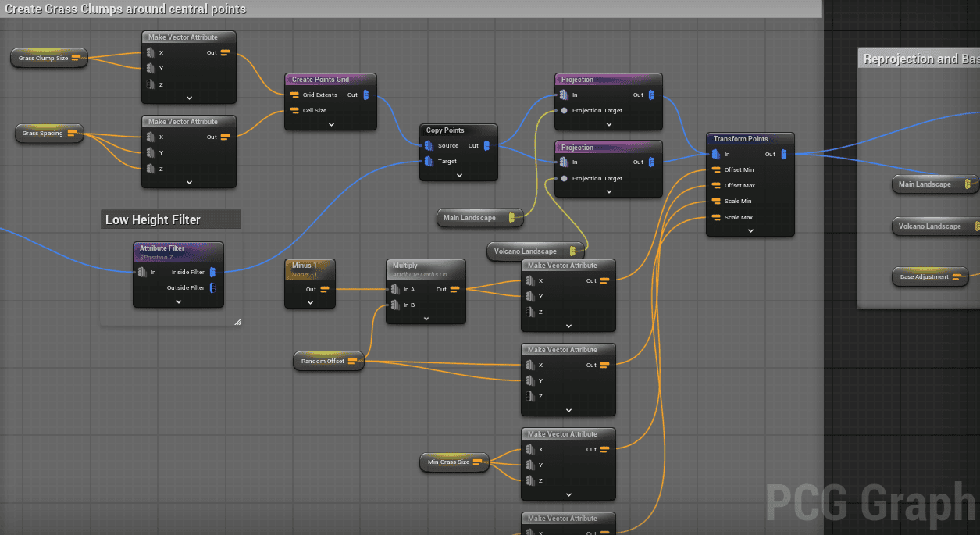Expand the Attribute Filter node chevron
The image size is (980, 535).
(178, 301)
